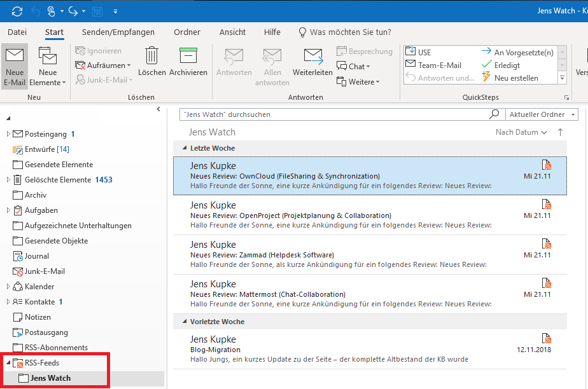
Task: Click the Junk-E-Mail folder icon
Action: [18, 271]
